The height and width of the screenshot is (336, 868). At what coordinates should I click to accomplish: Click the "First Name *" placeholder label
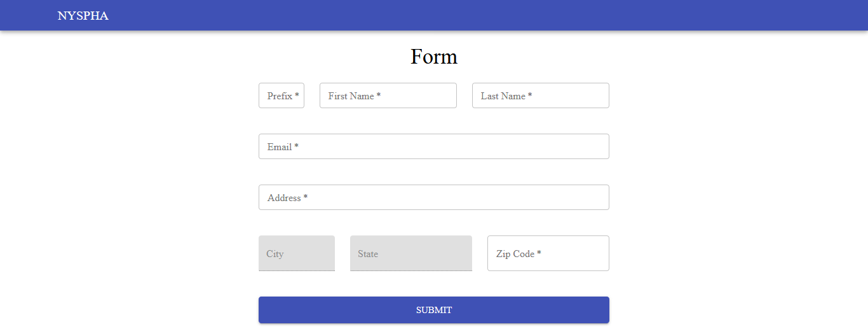(354, 96)
